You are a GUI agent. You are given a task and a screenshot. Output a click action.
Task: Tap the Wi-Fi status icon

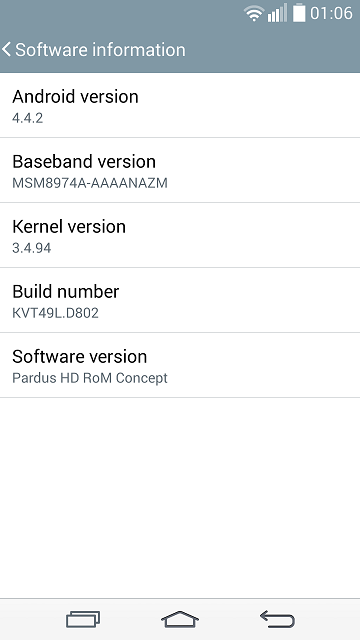click(x=253, y=13)
